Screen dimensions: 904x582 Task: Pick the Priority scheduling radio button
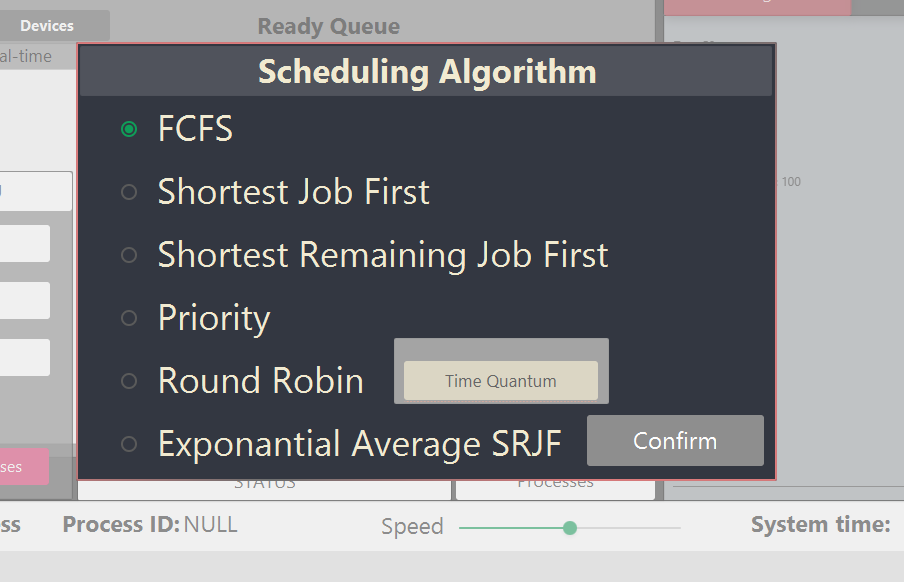coord(129,318)
